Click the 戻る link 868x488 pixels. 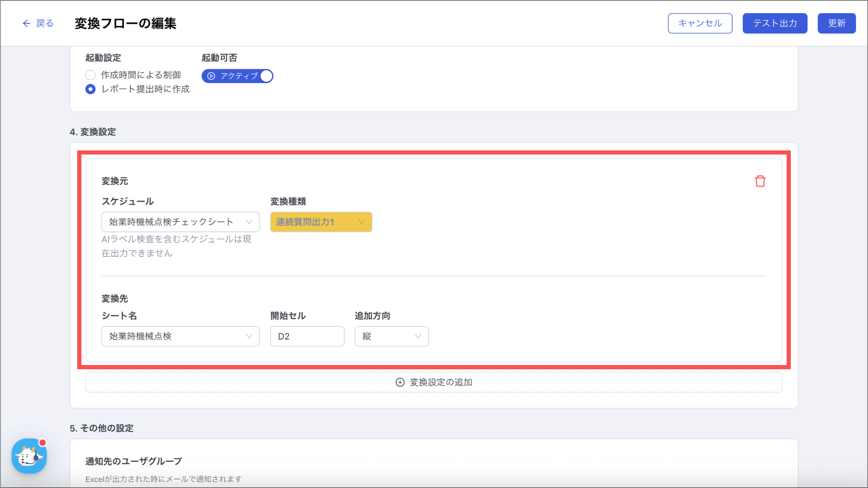[45, 23]
